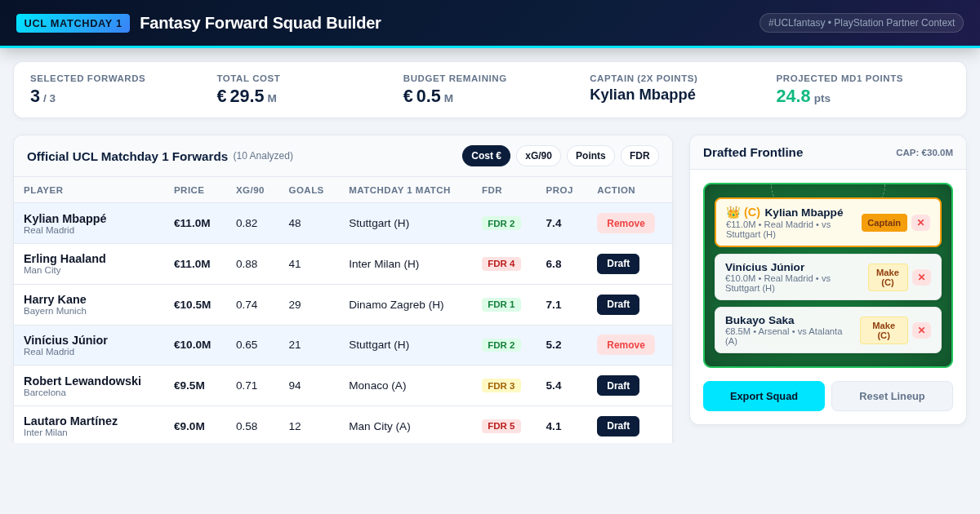This screenshot has height=514, width=980.
Task: Click the #UCLfantasy PlayStation Partner Context tag
Action: (862, 23)
